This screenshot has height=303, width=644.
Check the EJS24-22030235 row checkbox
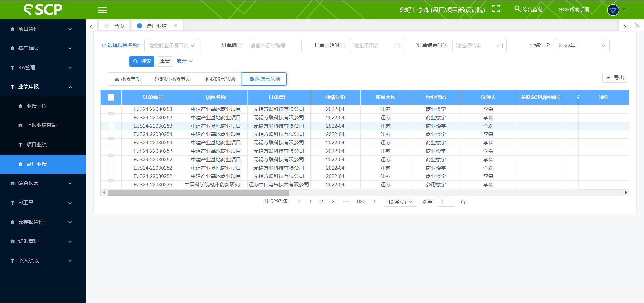click(111, 185)
